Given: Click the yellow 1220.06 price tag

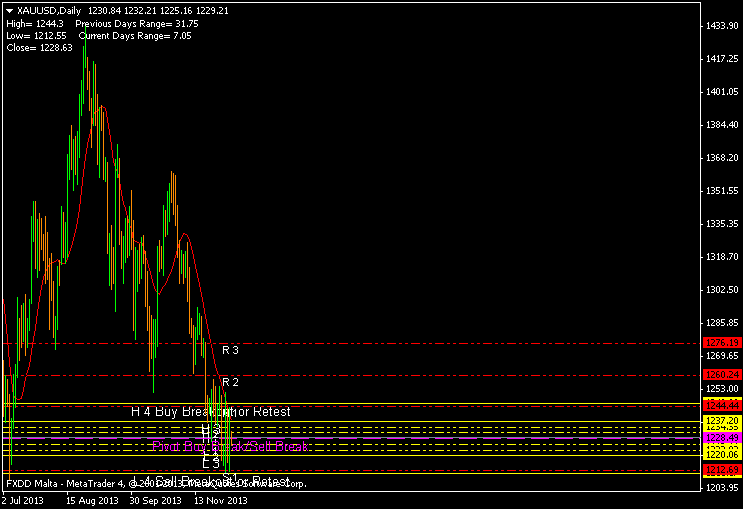Looking at the screenshot, I should [721, 454].
